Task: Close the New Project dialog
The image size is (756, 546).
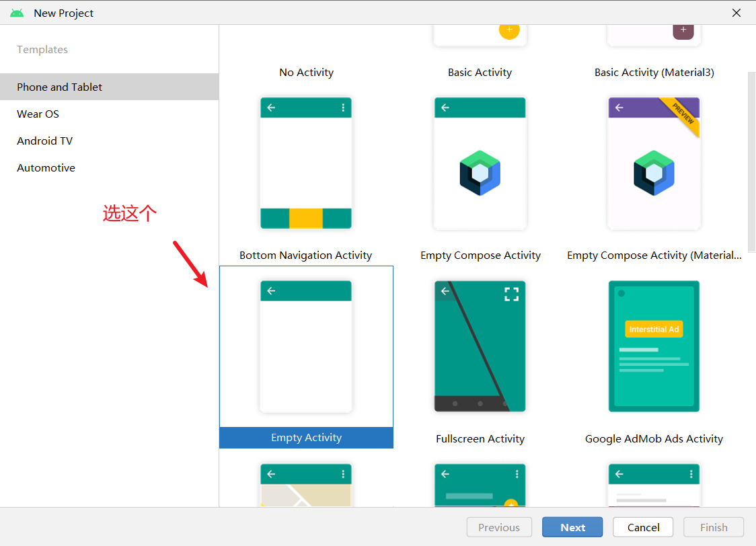Action: coord(736,13)
